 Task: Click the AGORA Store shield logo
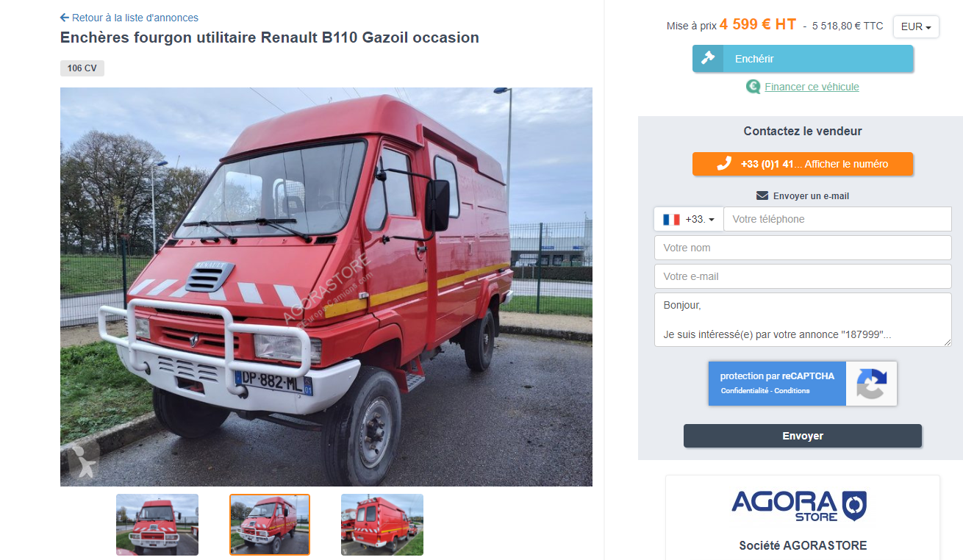[x=854, y=506]
